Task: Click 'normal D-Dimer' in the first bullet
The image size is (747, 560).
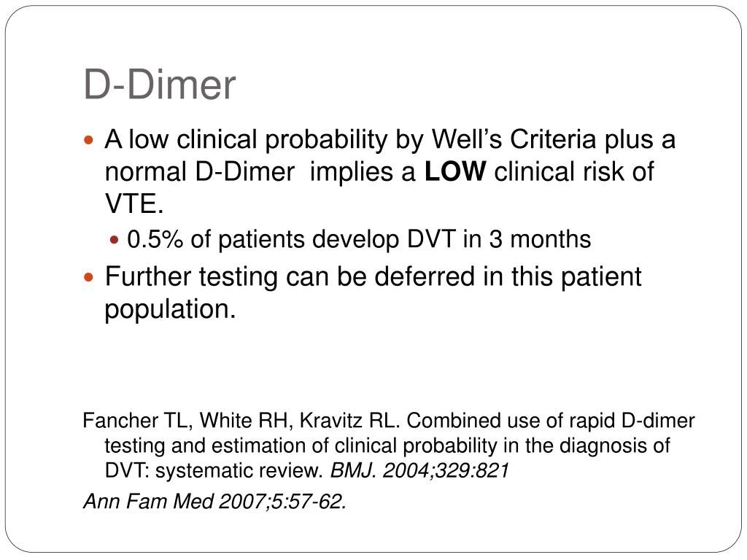Action: (200, 171)
